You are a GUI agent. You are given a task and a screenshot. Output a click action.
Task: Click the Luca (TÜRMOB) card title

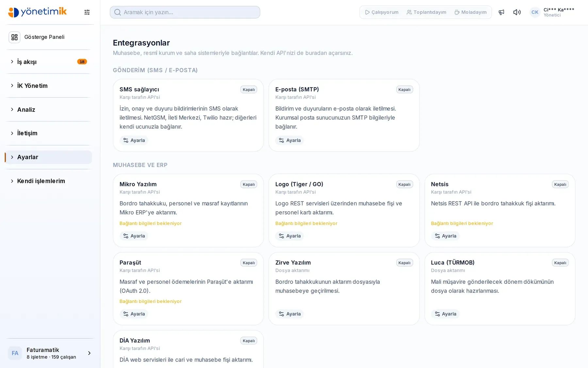[x=453, y=263]
